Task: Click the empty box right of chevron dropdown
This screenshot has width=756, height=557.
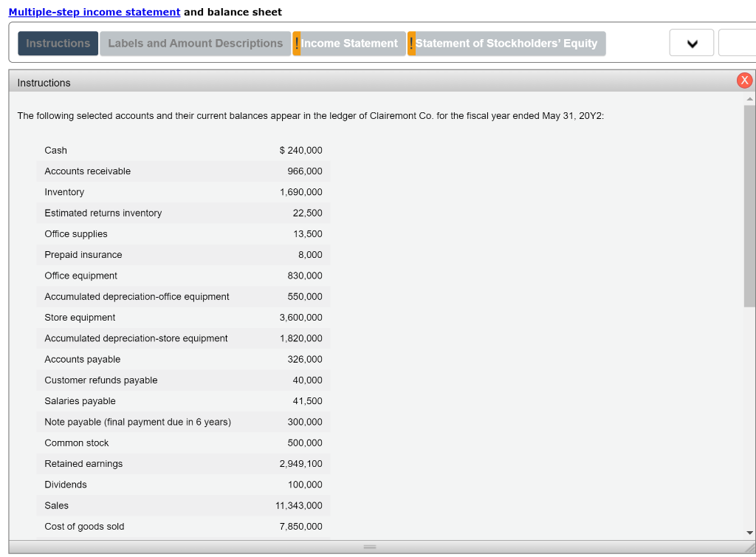Action: click(x=738, y=43)
